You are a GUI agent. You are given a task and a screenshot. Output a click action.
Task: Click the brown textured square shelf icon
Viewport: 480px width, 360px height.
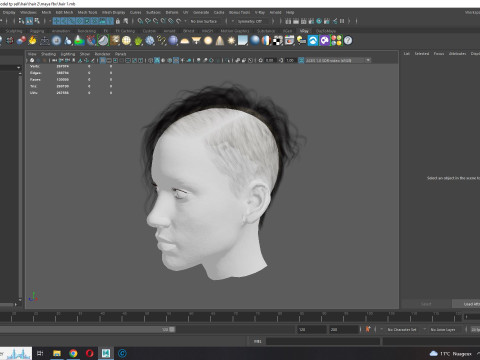point(115,41)
